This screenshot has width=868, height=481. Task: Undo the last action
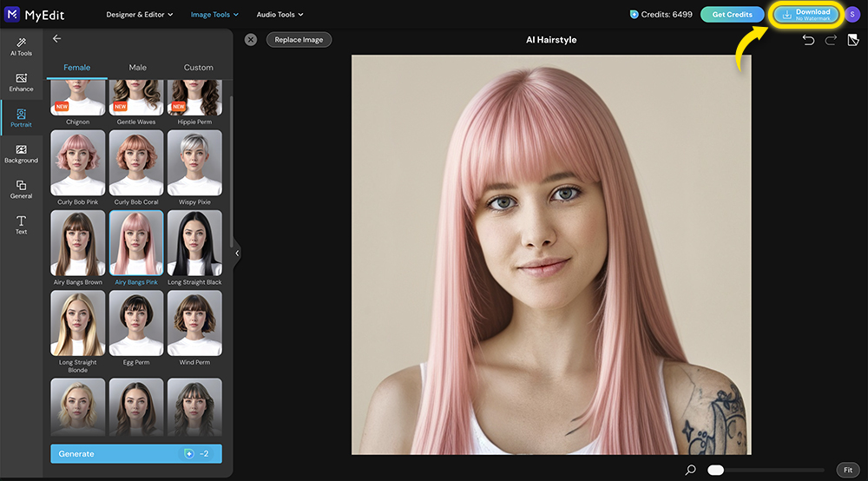point(808,40)
